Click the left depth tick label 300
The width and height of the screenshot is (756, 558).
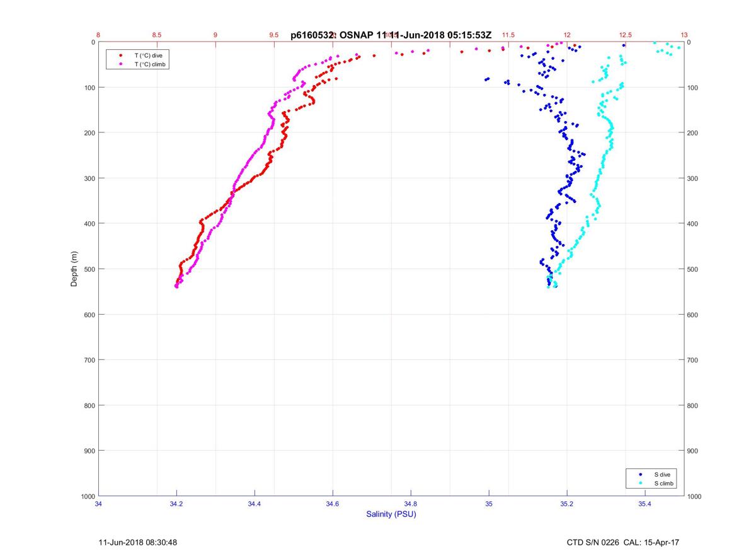(x=89, y=178)
